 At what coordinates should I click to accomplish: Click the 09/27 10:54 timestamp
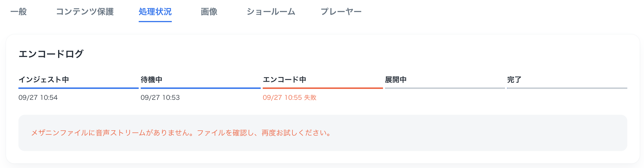coord(39,98)
